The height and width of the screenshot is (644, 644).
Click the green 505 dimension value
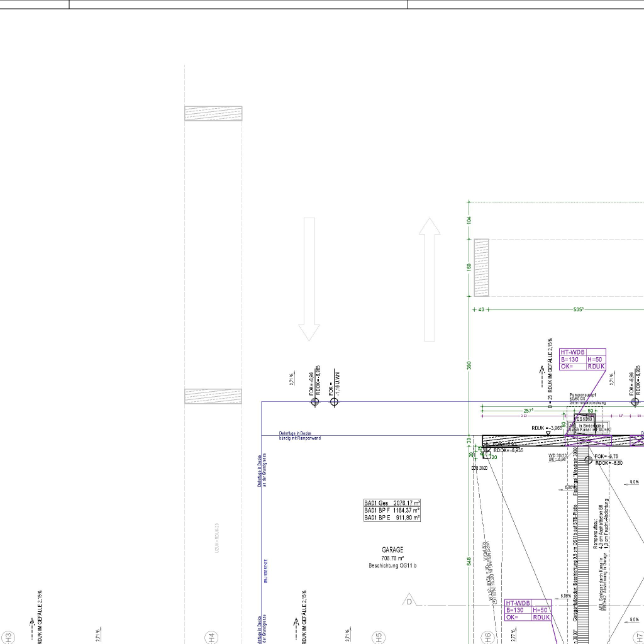click(x=579, y=309)
